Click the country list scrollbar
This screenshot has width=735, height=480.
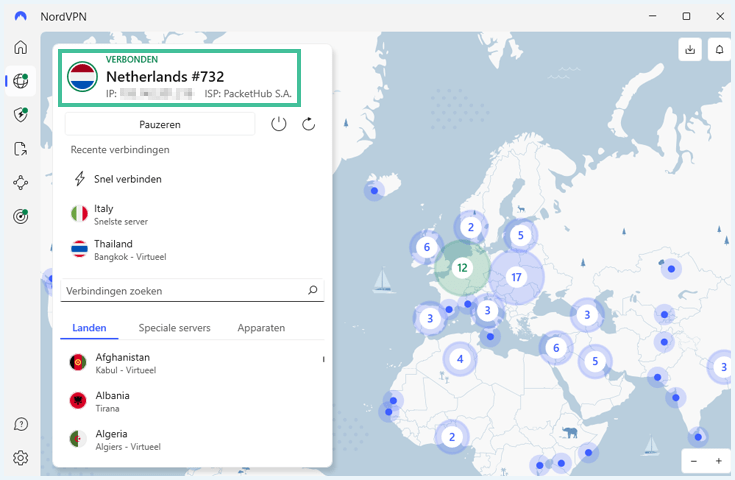coord(323,360)
